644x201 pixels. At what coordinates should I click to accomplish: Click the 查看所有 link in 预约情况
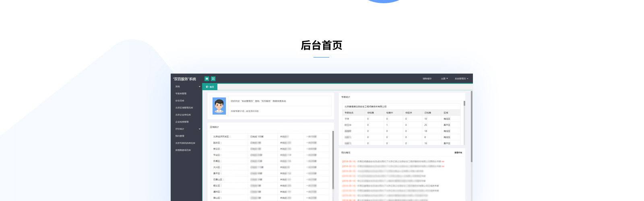tap(458, 153)
